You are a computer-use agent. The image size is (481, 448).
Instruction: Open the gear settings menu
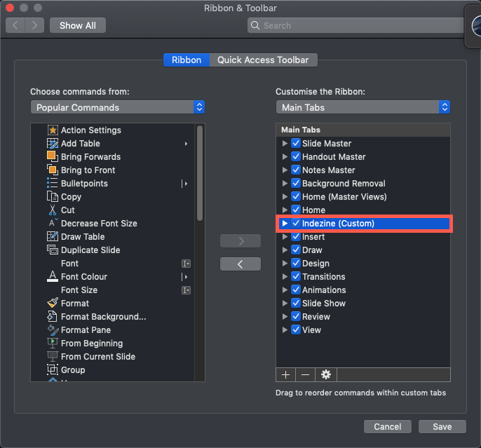pos(326,374)
